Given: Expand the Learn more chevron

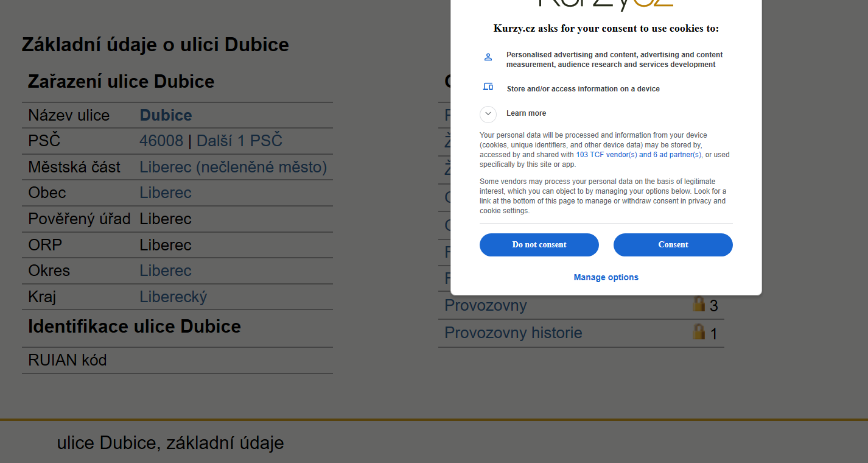Looking at the screenshot, I should pyautogui.click(x=488, y=114).
